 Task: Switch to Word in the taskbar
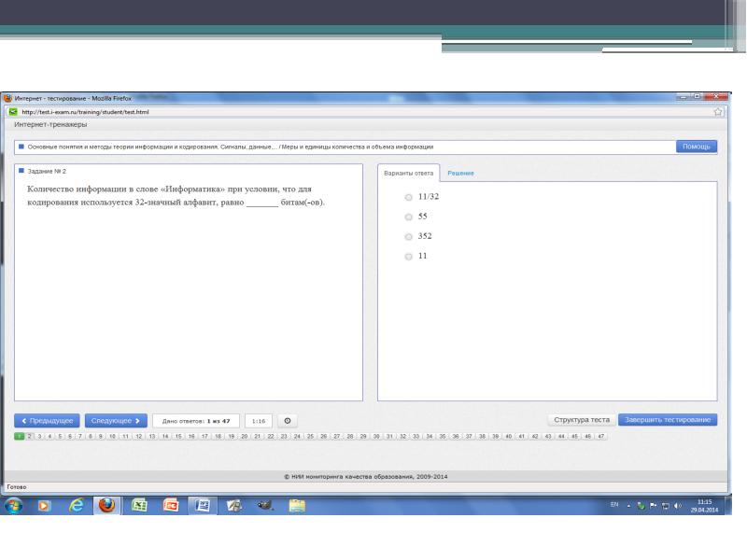pos(203,505)
